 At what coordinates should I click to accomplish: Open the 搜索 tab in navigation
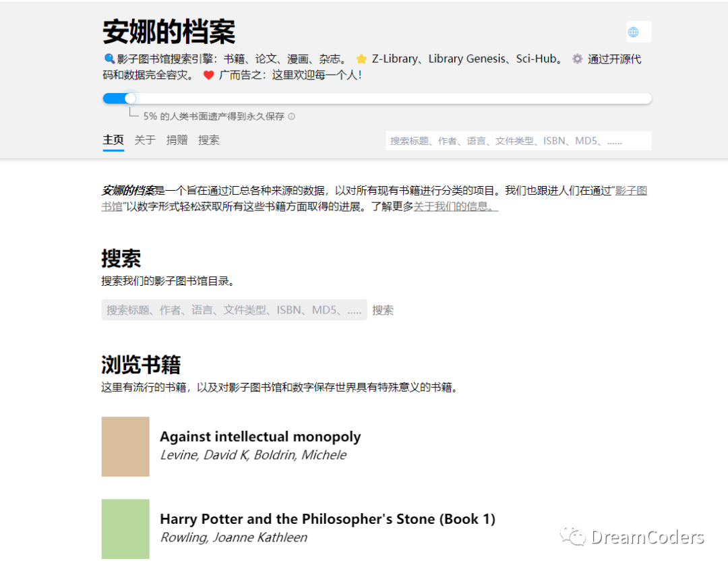[208, 140]
